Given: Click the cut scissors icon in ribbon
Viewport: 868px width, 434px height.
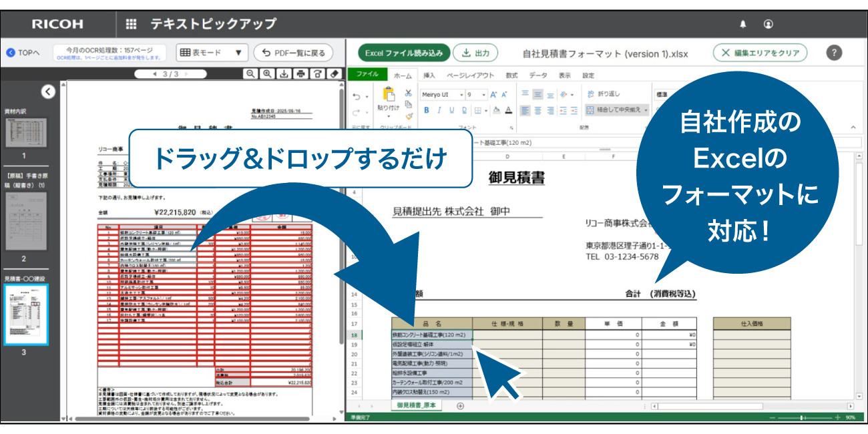Looking at the screenshot, I should [x=409, y=93].
